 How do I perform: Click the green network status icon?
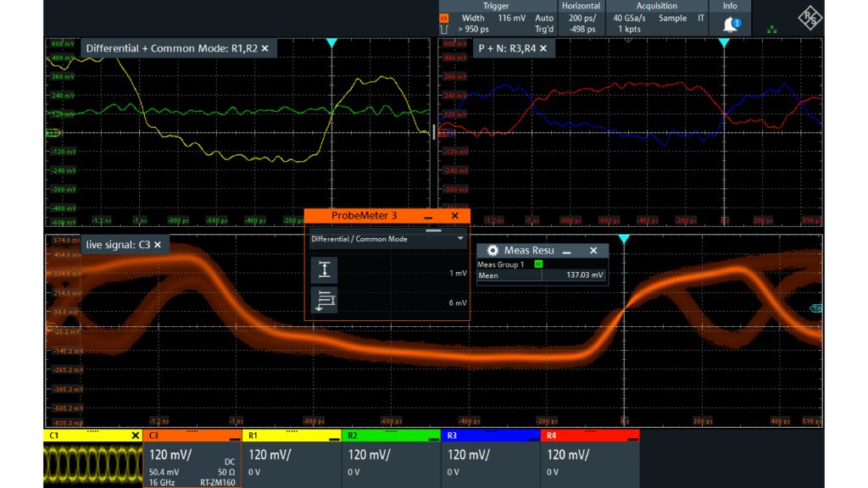771,29
